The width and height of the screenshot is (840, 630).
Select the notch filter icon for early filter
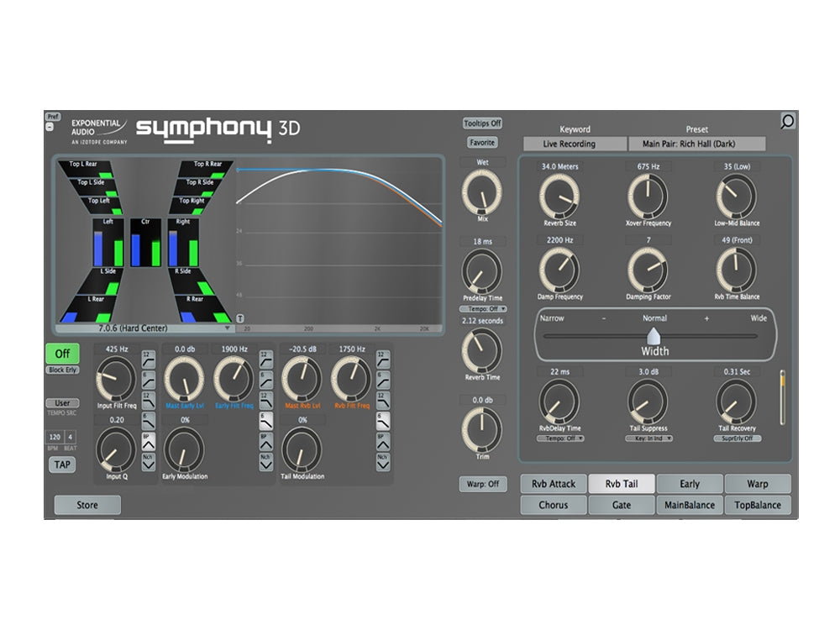click(x=265, y=460)
